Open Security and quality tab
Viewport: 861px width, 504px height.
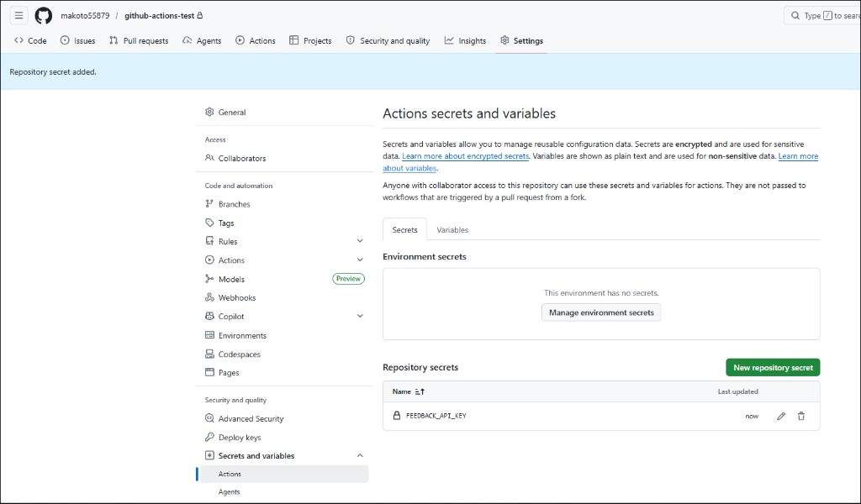[x=388, y=40]
